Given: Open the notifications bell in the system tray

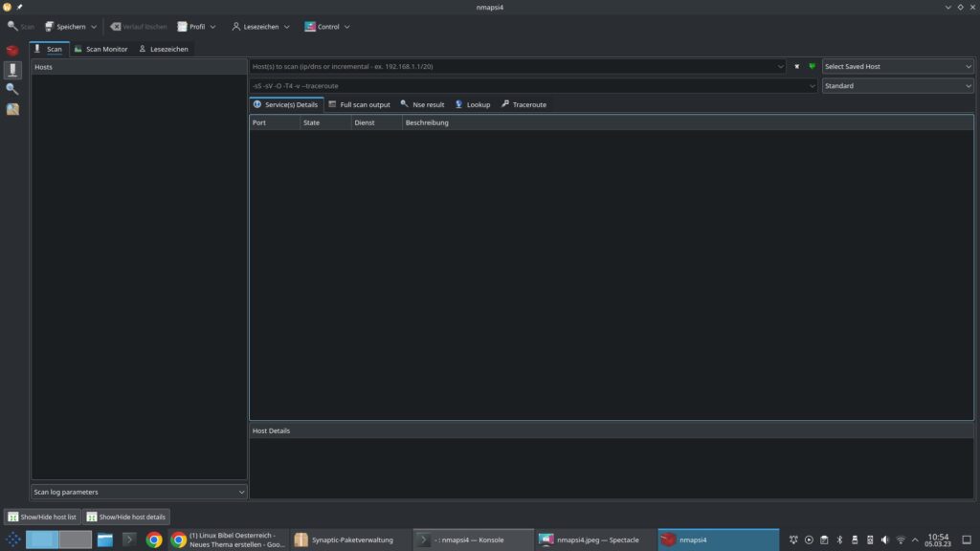Looking at the screenshot, I should coord(793,540).
